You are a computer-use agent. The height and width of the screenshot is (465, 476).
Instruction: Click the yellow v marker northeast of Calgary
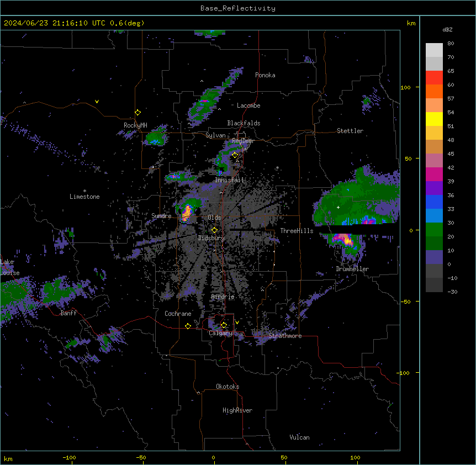[x=237, y=323]
